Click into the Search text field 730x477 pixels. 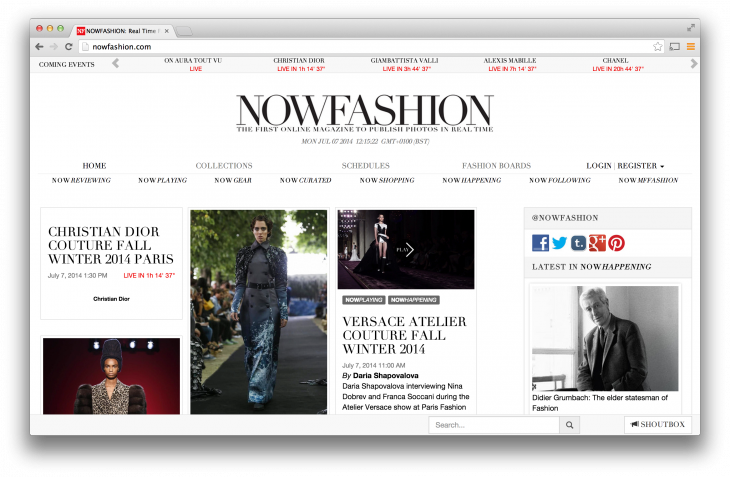point(493,425)
